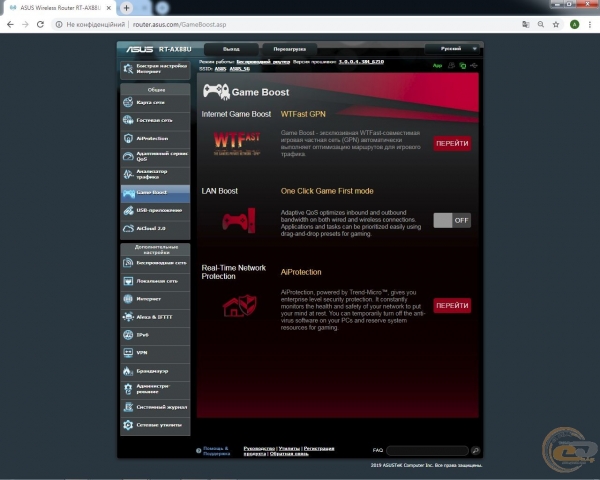Image resolution: width=600 pixels, height=480 pixels.
Task: Open VPN settings
Action: click(155, 353)
